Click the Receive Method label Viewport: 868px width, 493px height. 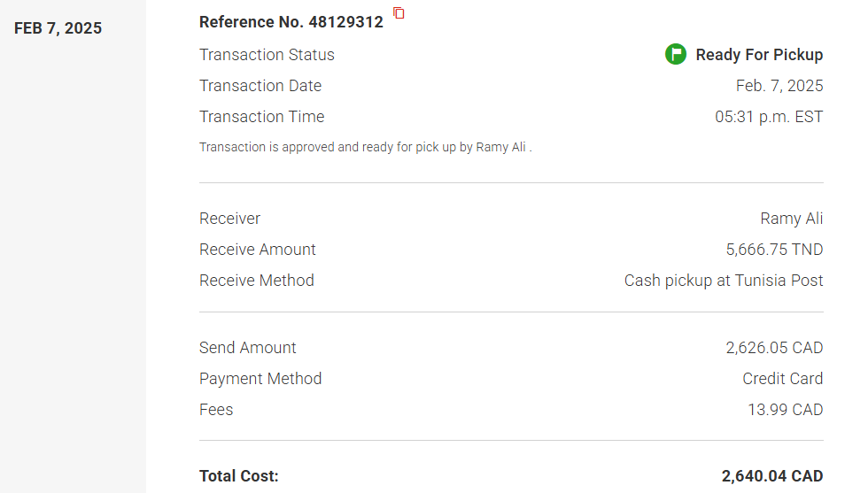pos(256,281)
